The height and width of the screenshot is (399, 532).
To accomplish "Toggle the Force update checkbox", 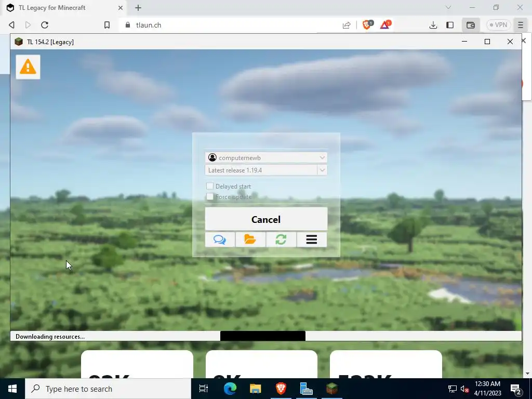I will [x=210, y=196].
